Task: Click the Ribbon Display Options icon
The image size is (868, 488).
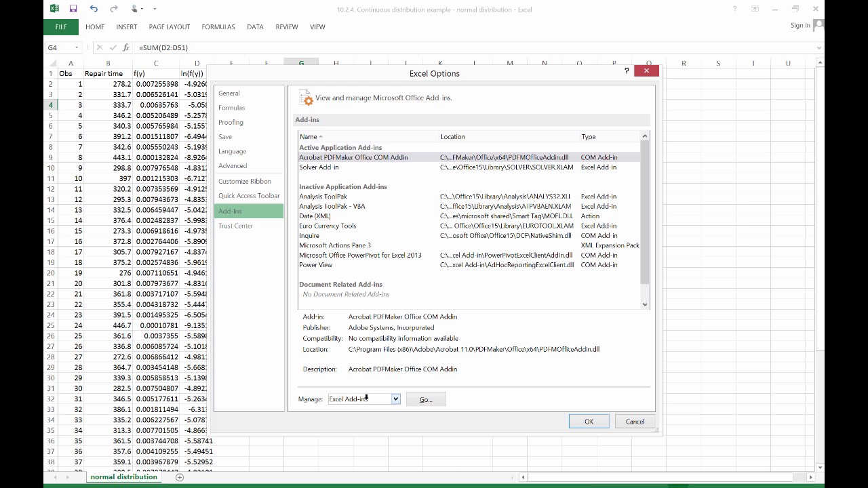Action: (755, 9)
